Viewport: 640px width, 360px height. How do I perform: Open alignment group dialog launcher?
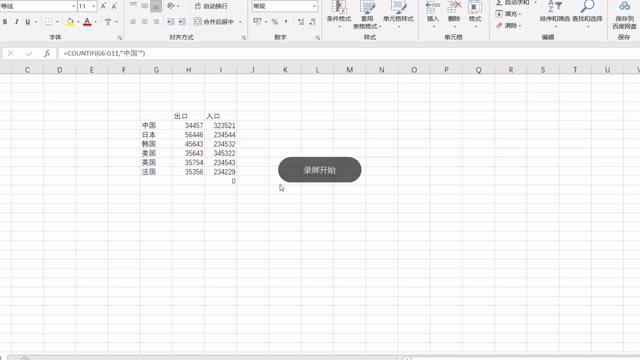tap(244, 38)
